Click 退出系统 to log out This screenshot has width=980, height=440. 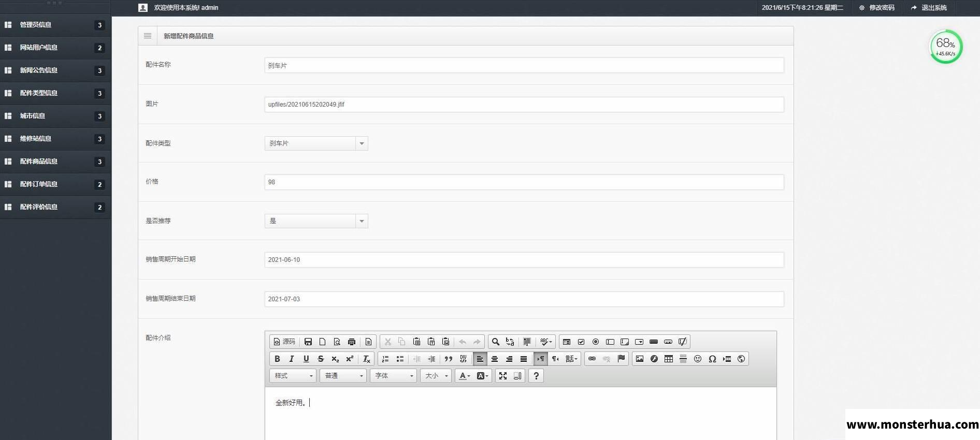click(x=929, y=8)
